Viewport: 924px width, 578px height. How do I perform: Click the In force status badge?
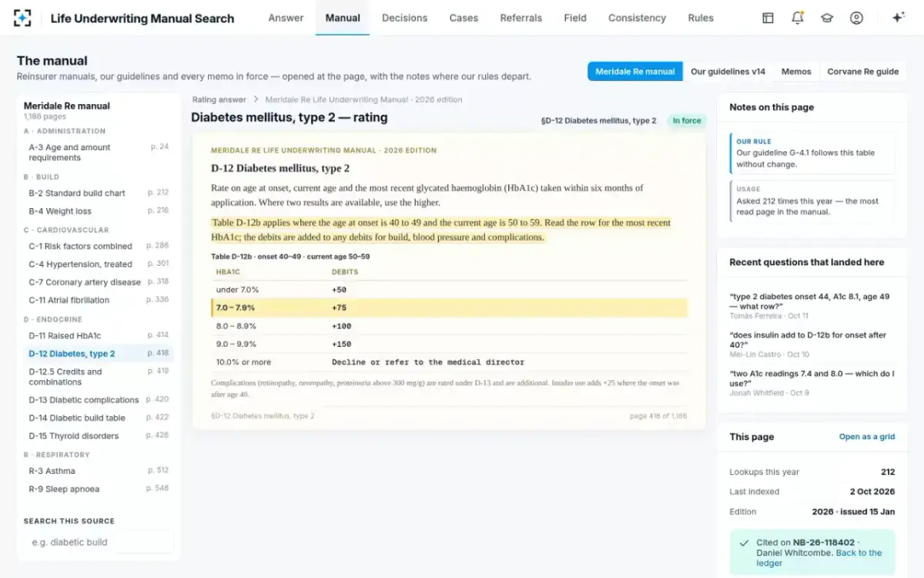click(687, 121)
